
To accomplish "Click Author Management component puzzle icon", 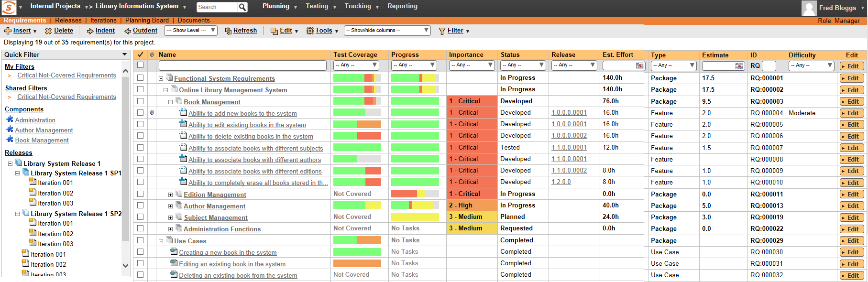I will tap(10, 129).
